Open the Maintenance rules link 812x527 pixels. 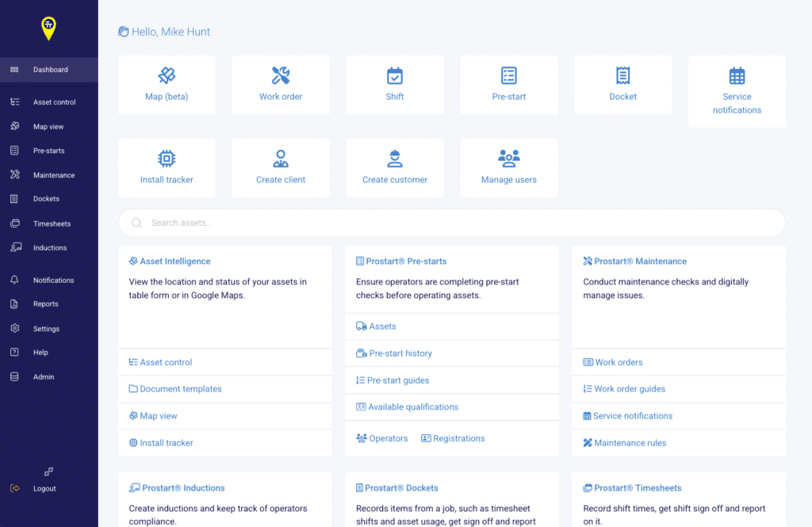tap(625, 443)
